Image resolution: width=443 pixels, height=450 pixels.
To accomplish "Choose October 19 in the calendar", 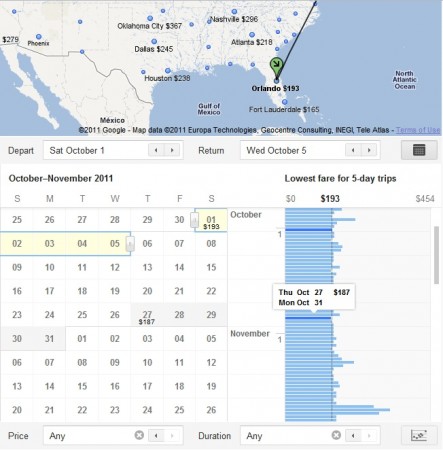I will [115, 291].
